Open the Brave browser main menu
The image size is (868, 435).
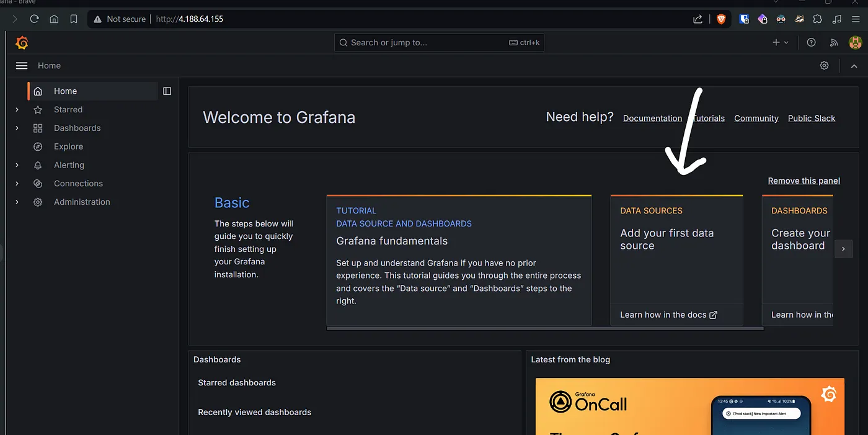tap(856, 19)
